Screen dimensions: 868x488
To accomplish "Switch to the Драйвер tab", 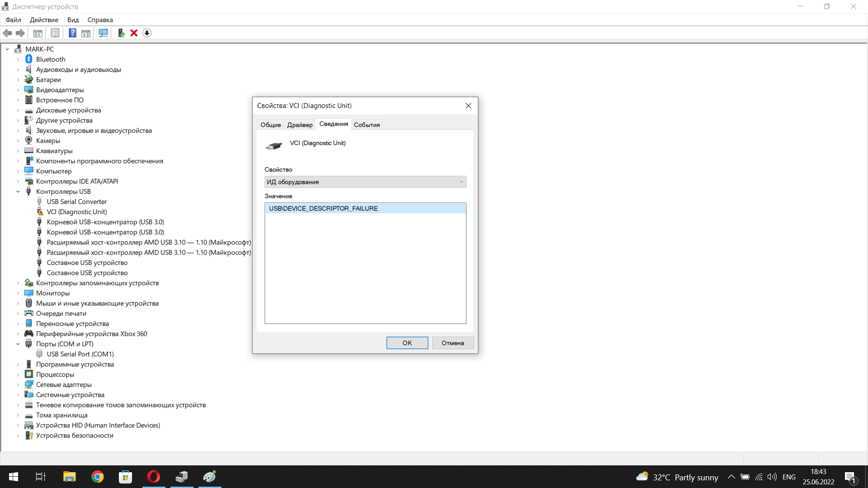I will (x=300, y=125).
